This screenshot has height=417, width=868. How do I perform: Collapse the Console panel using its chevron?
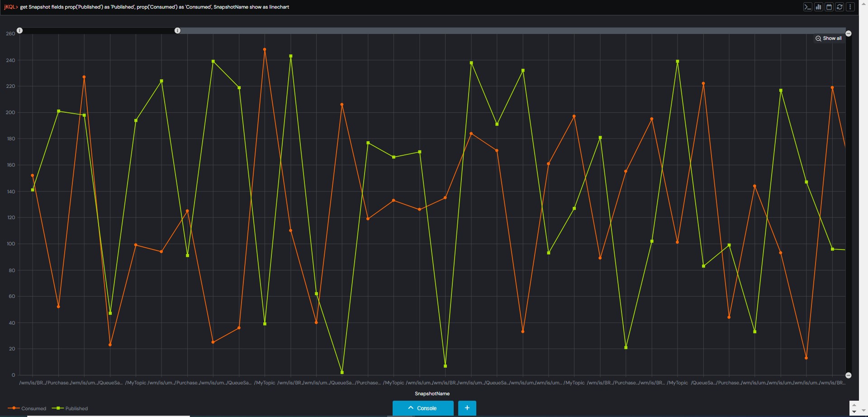[x=411, y=408]
